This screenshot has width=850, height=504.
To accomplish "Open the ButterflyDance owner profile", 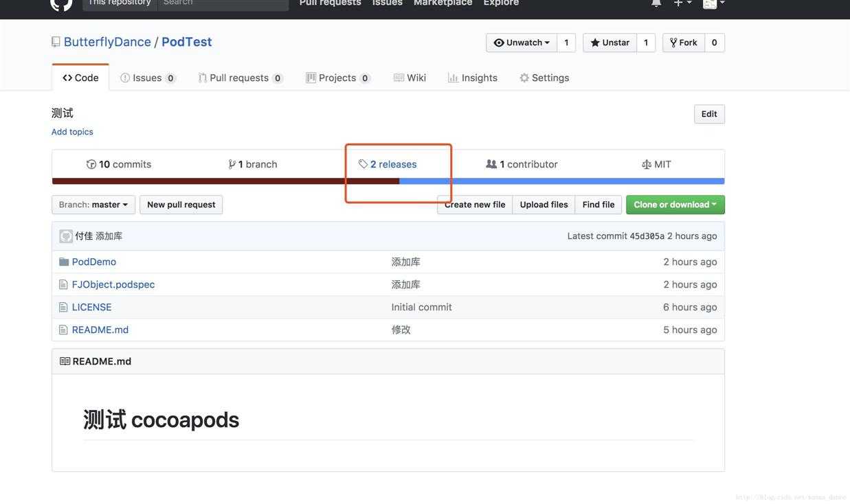I will 107,42.
